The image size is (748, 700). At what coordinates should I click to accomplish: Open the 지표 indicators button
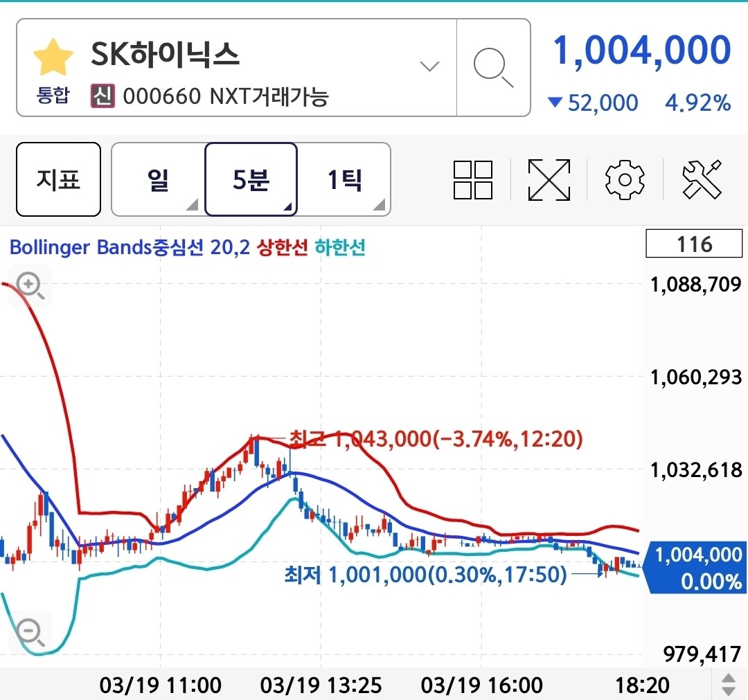[58, 179]
